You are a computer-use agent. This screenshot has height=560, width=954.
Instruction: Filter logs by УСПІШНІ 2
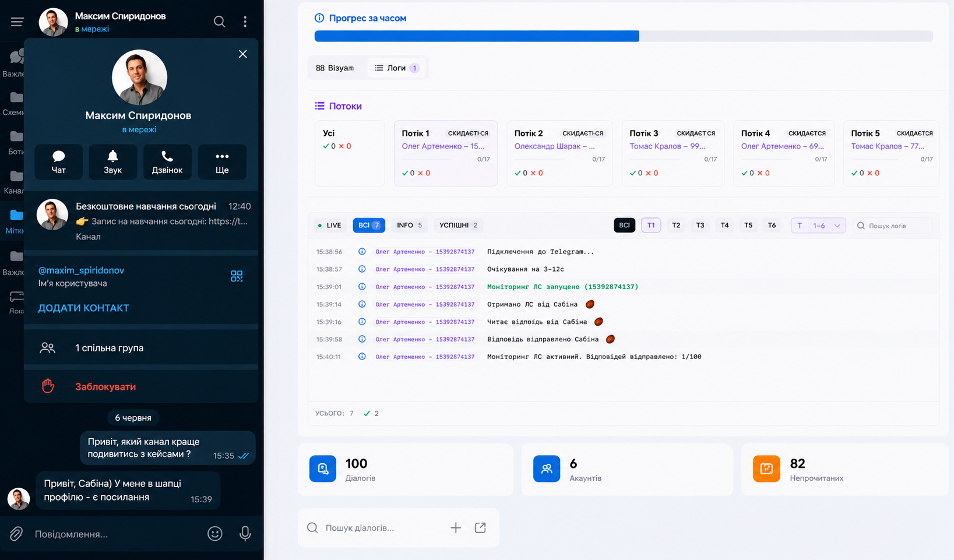[x=459, y=225]
